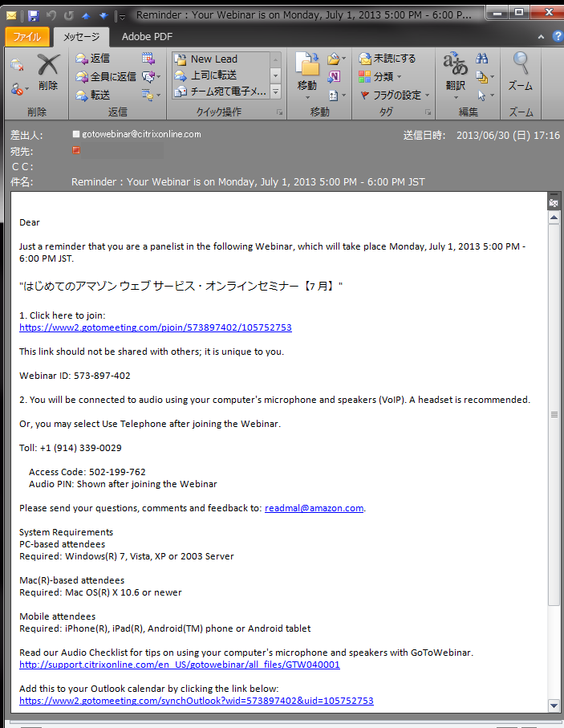Click the scrollbar up arrow
The image size is (564, 728).
[554, 218]
